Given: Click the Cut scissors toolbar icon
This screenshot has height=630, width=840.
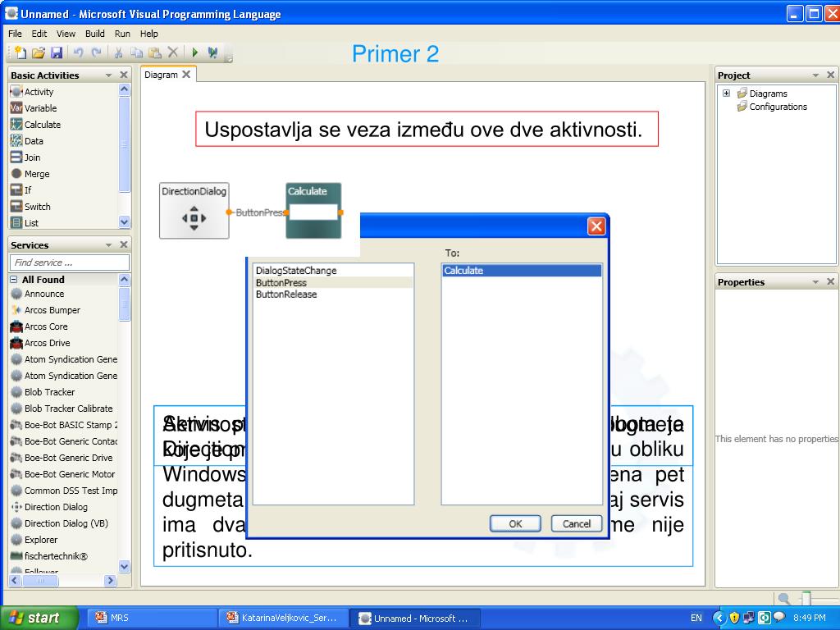Looking at the screenshot, I should [x=118, y=52].
